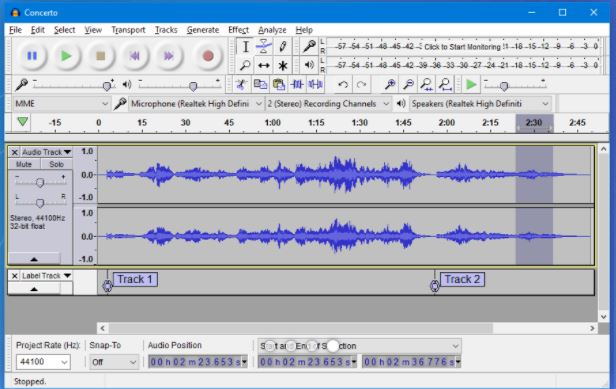The height and width of the screenshot is (389, 616).
Task: Select the Draw pencil tool
Action: click(x=282, y=47)
